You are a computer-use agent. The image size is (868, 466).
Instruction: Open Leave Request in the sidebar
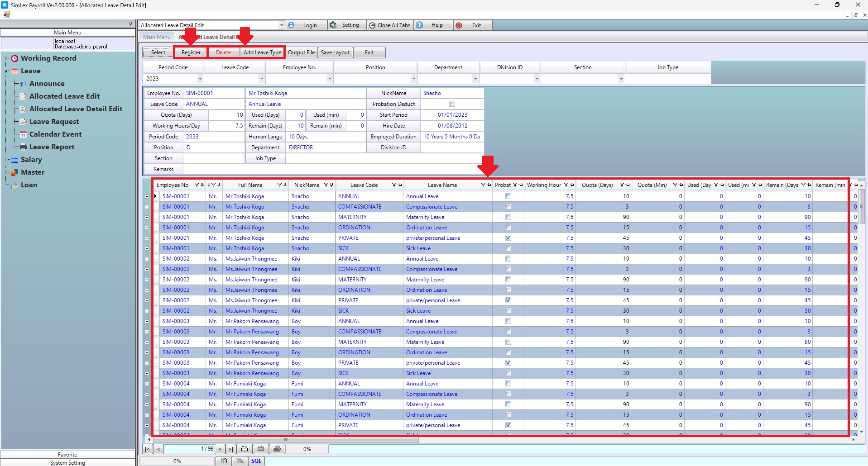(x=54, y=122)
